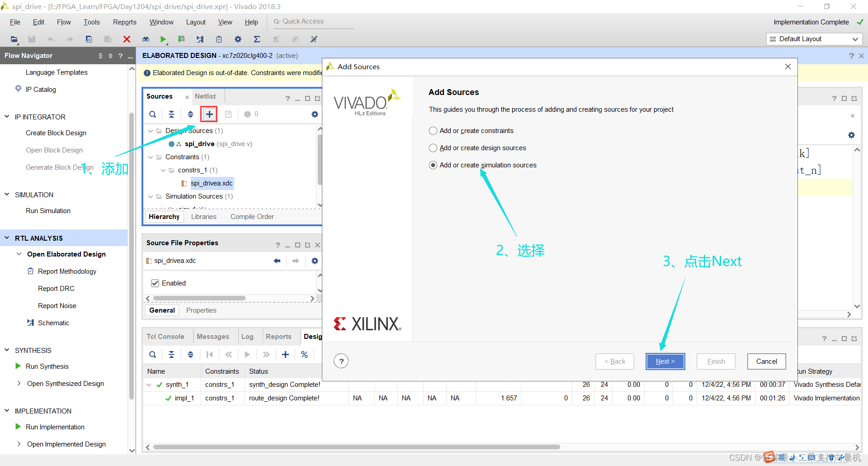Expand Open Synthesized Design item
This screenshot has width=868, height=466.
(x=19, y=383)
